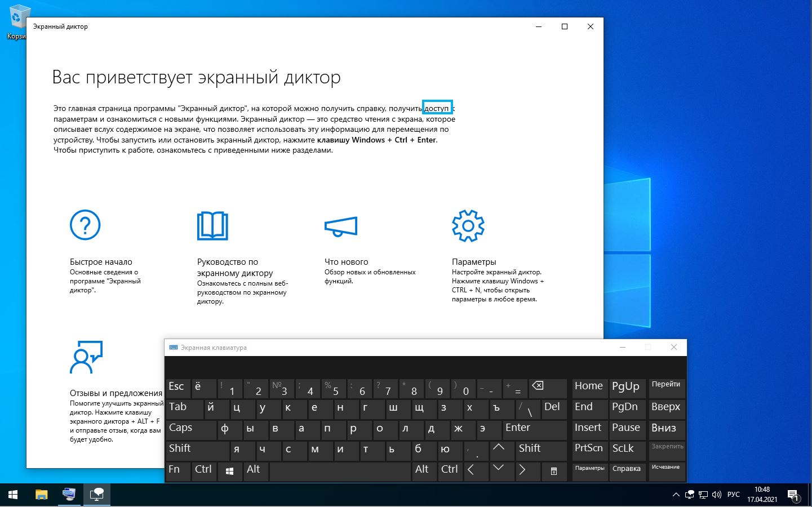Viewport: 812px width, 507px height.
Task: Open What's New megaphone icon
Action: pos(341,226)
